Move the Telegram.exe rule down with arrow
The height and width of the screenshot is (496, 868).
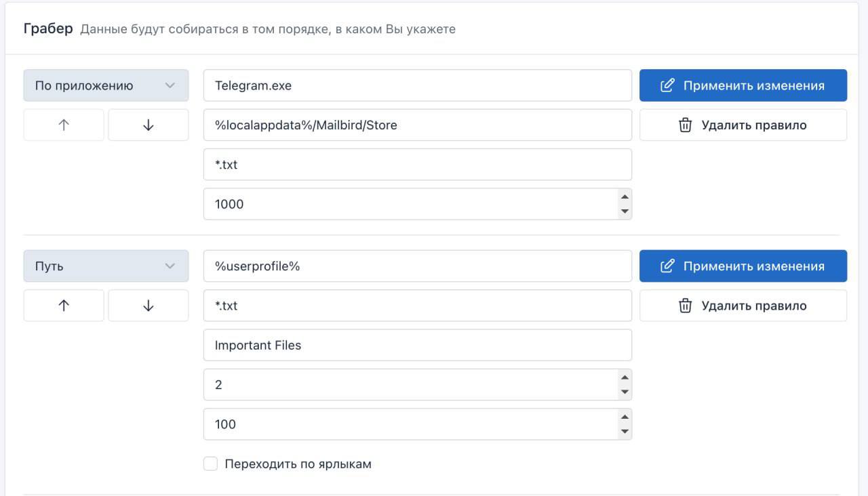click(149, 125)
